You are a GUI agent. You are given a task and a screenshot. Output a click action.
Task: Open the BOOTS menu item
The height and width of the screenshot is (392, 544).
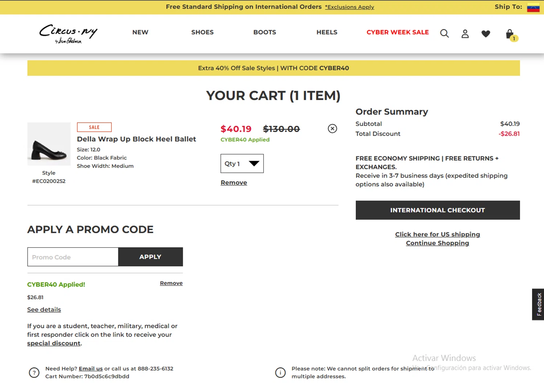[x=264, y=32]
